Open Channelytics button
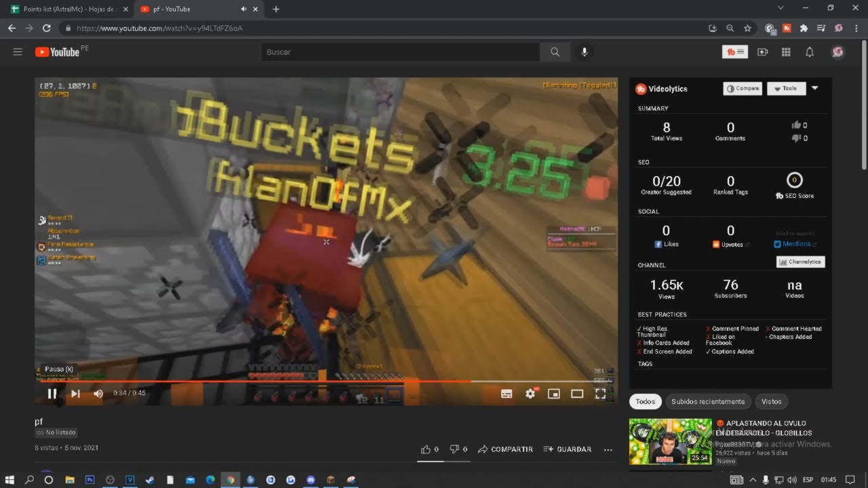 point(800,262)
